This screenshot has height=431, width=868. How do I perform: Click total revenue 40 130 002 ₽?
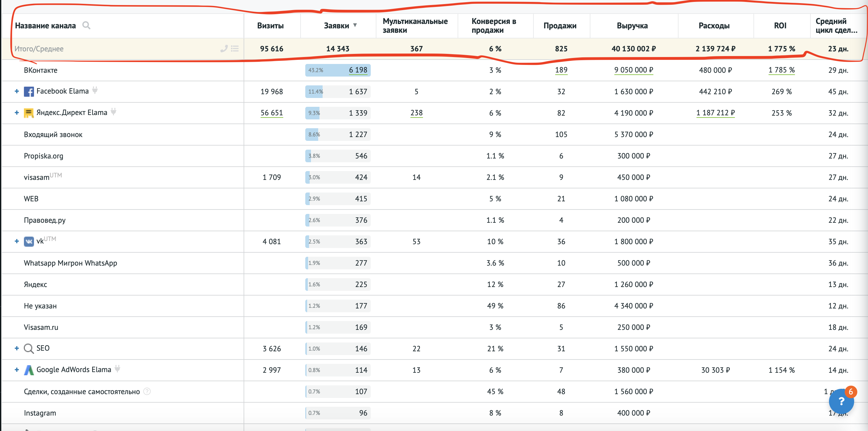click(634, 49)
